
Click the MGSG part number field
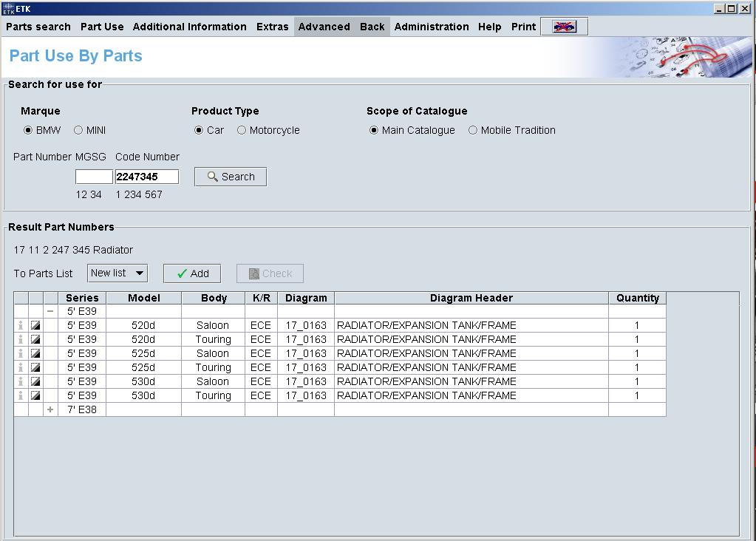[x=94, y=177]
